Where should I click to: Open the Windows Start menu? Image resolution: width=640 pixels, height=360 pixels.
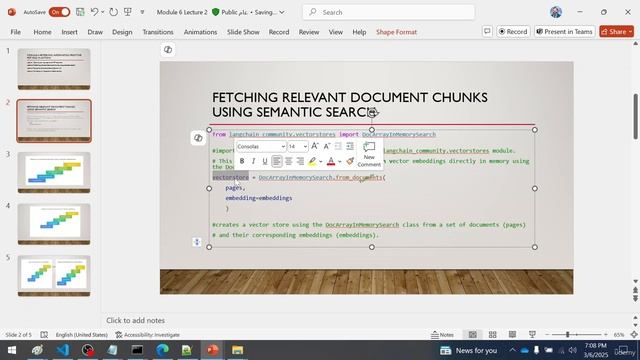pos(12,350)
